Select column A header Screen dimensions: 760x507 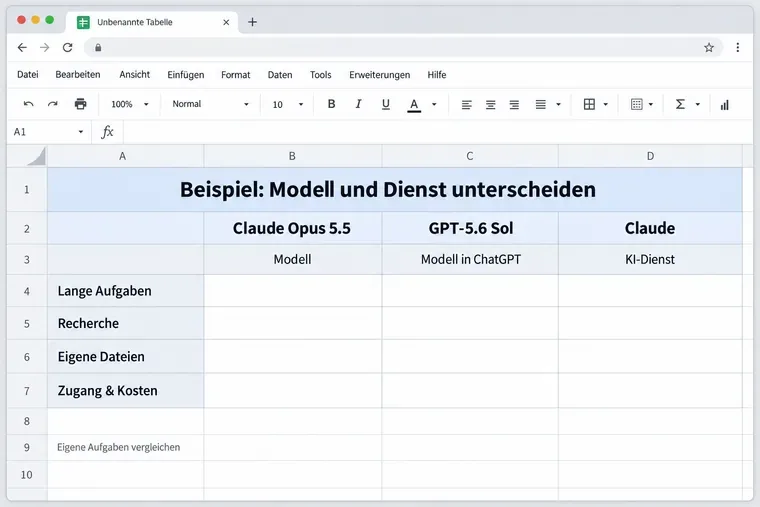click(126, 156)
